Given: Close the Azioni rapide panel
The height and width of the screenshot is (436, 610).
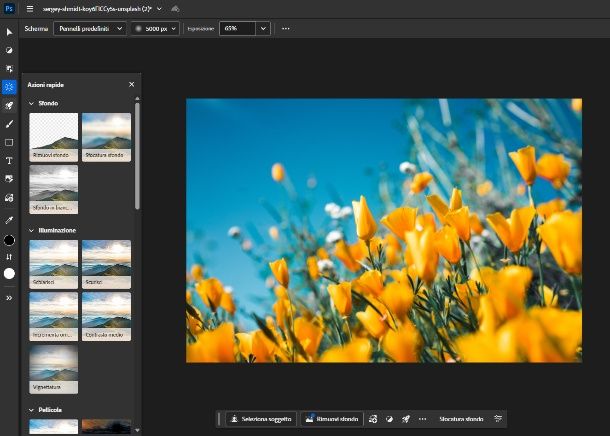Looking at the screenshot, I should [x=131, y=84].
